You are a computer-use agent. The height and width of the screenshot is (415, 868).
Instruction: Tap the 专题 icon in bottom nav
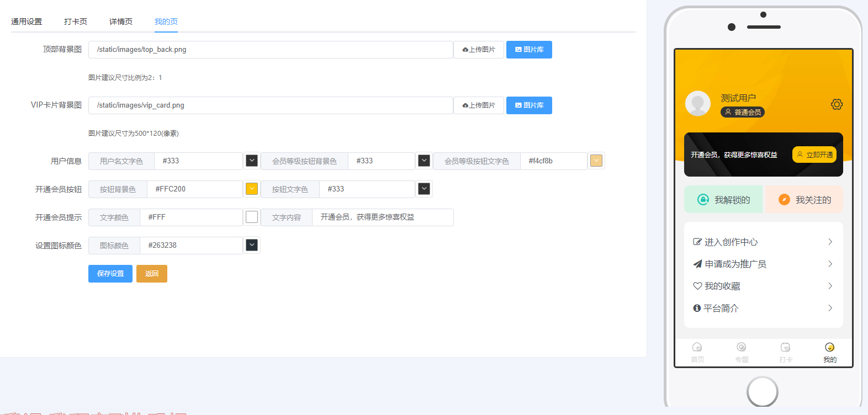[x=742, y=347]
